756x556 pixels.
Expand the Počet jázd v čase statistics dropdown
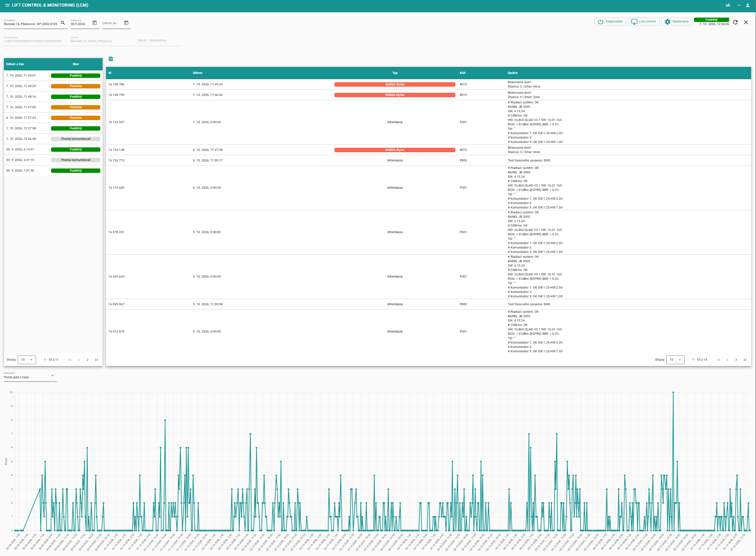pyautogui.click(x=30, y=377)
